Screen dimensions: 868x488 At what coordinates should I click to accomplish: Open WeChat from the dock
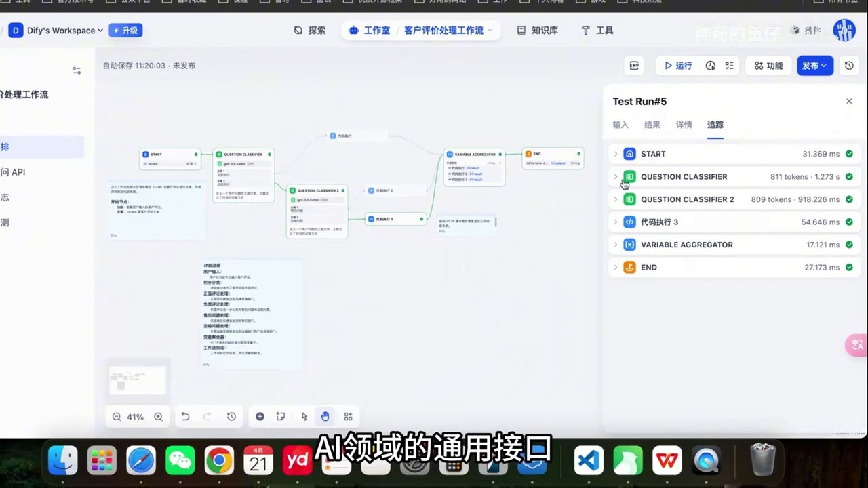(180, 461)
